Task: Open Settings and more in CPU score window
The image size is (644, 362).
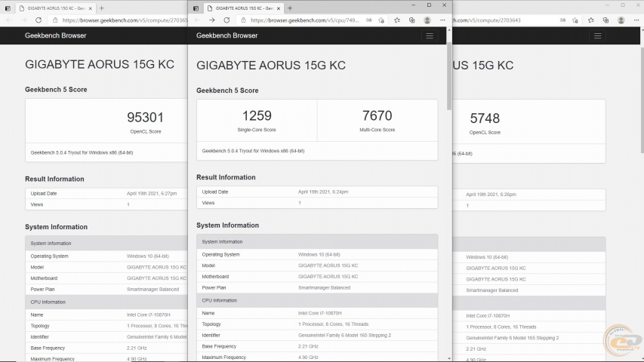Action: coord(442,20)
